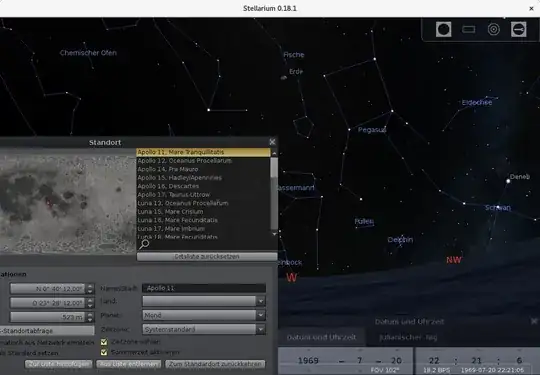This screenshot has height=375, width=540.
Task: Open Zeitzone dropdown showing Systemstandard
Action: coord(204,329)
